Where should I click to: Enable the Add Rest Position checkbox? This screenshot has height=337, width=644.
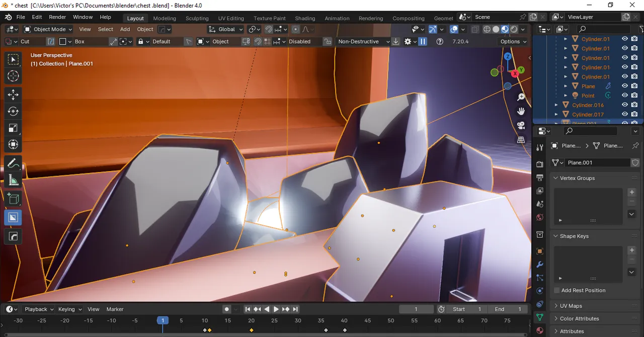[x=557, y=290]
